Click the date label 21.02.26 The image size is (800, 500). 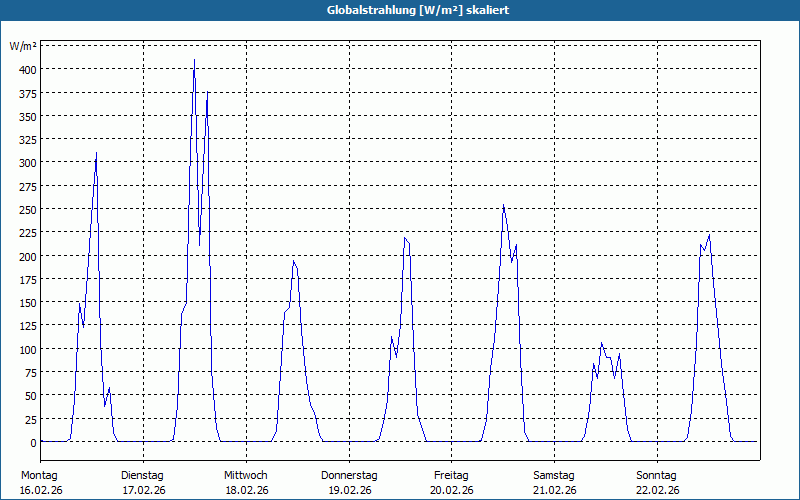coord(555,490)
